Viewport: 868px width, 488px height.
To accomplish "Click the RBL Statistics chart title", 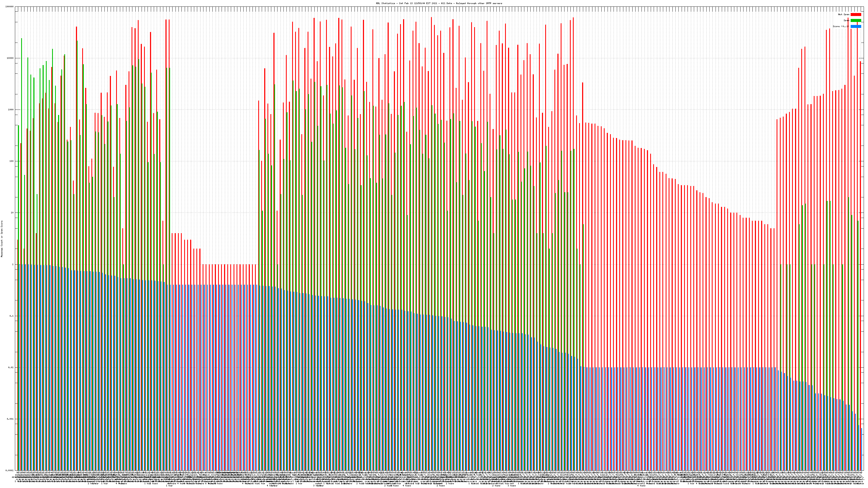I will coord(439,3).
